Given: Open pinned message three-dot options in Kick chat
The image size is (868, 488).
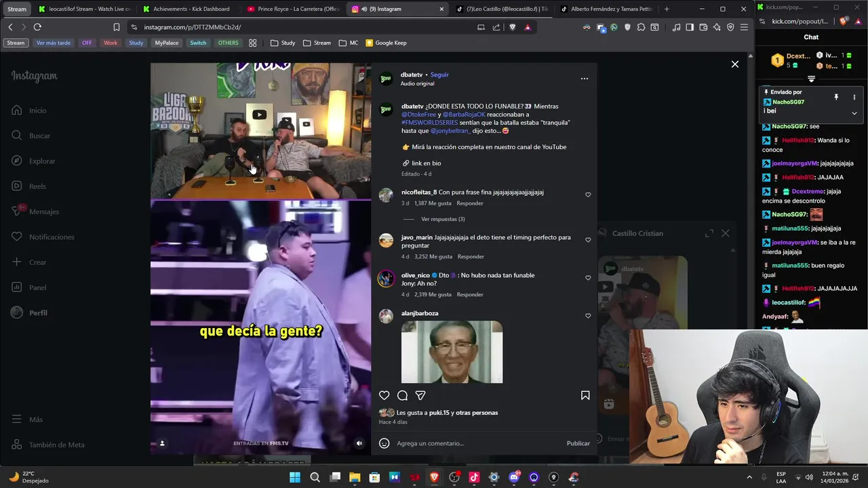Looking at the screenshot, I should coord(854,98).
